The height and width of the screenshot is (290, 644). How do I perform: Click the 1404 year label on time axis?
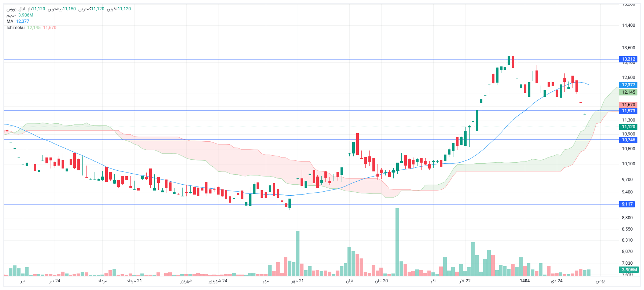point(525,281)
